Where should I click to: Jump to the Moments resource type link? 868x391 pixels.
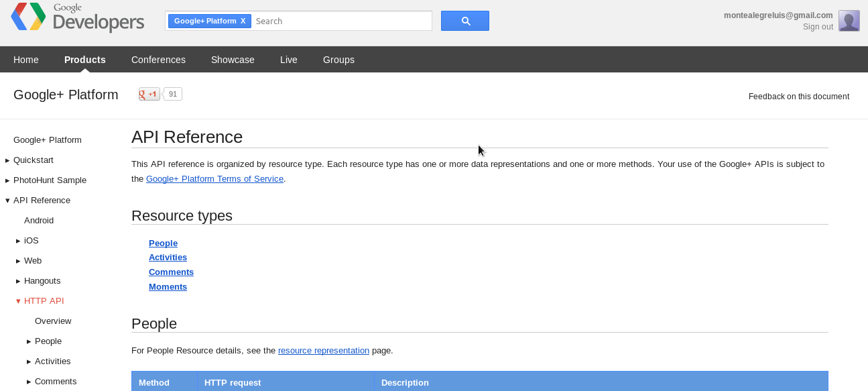point(168,287)
